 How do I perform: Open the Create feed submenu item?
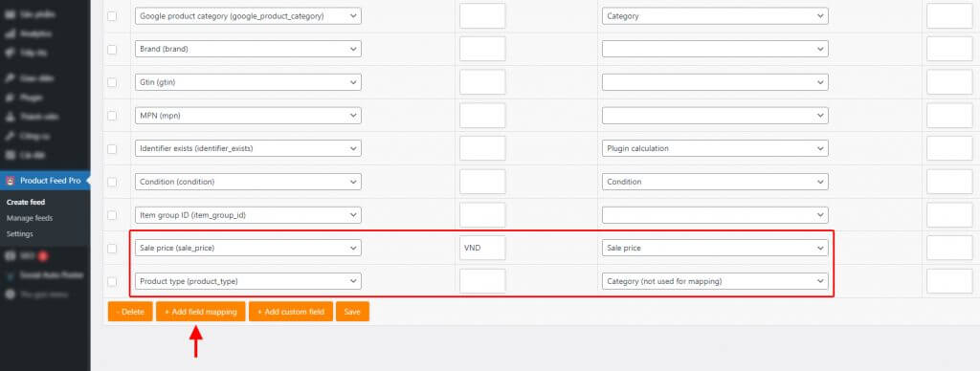coord(26,203)
